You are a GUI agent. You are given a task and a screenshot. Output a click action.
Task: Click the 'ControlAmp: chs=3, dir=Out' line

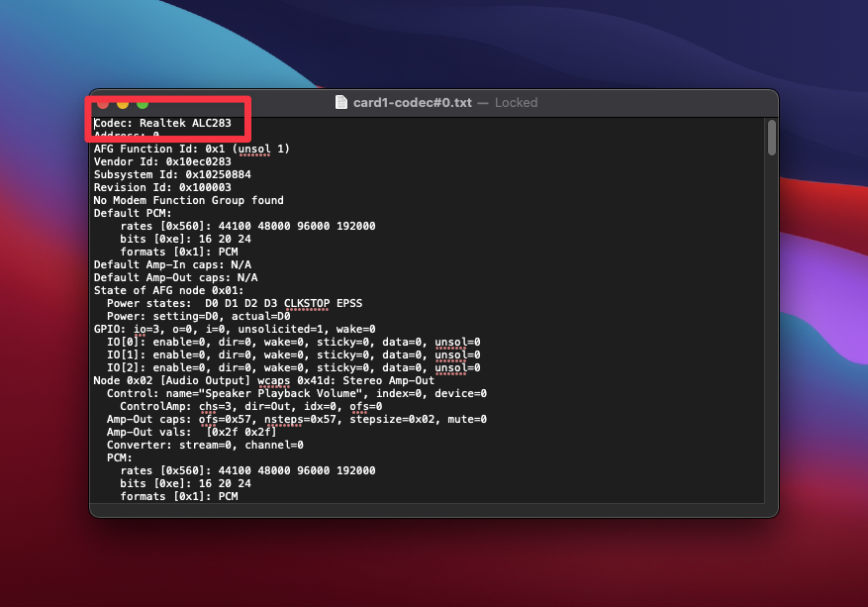pyautogui.click(x=250, y=406)
